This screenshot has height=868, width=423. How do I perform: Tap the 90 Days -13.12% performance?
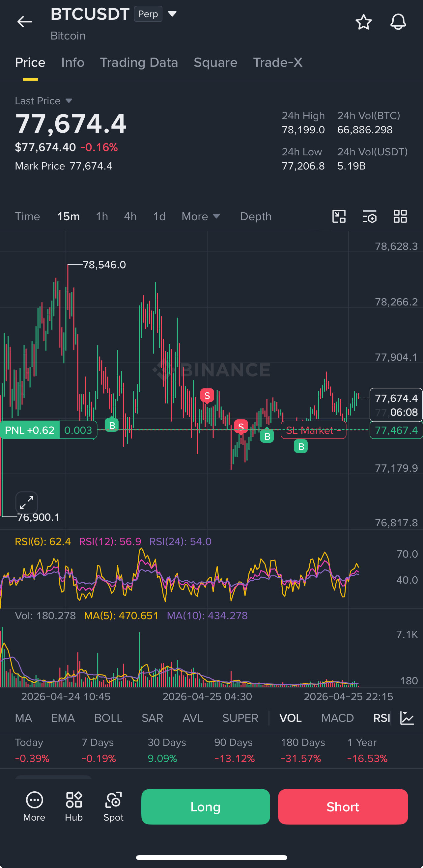click(235, 750)
